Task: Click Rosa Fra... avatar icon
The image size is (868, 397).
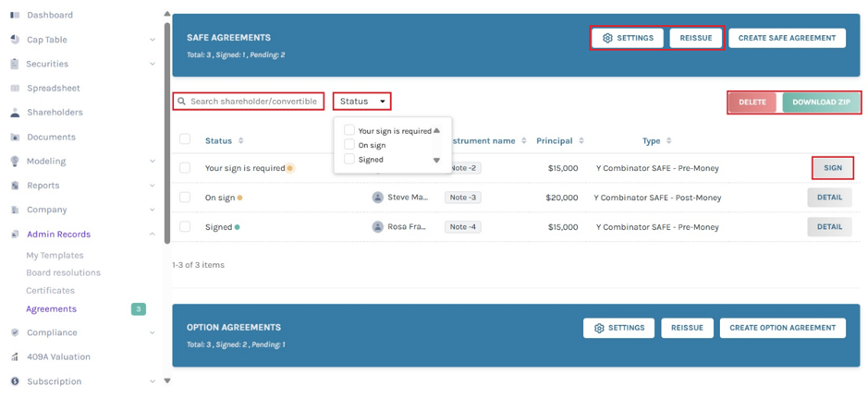Action: point(377,227)
